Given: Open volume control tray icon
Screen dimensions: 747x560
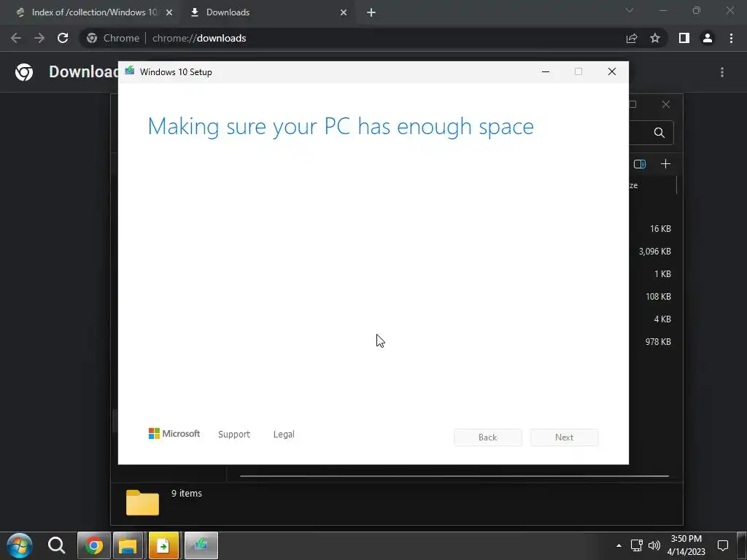Looking at the screenshot, I should 654,545.
